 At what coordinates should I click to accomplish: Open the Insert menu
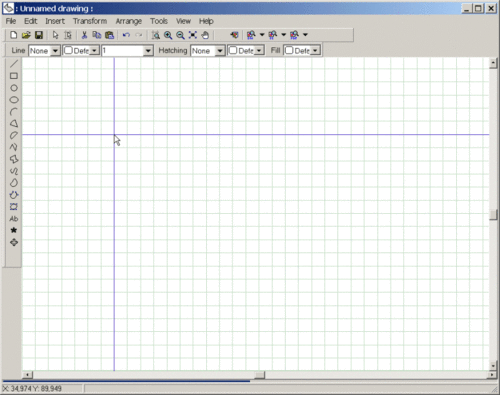pos(55,21)
